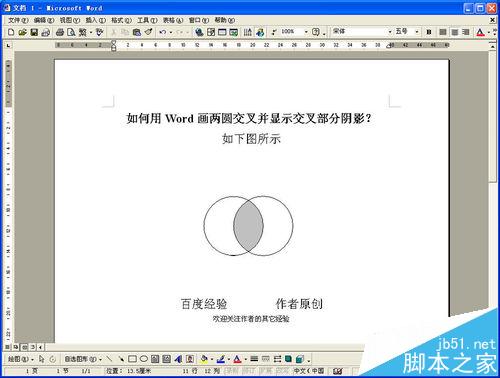
Task: Open the 五号 font size dropdown
Action: tap(416, 32)
